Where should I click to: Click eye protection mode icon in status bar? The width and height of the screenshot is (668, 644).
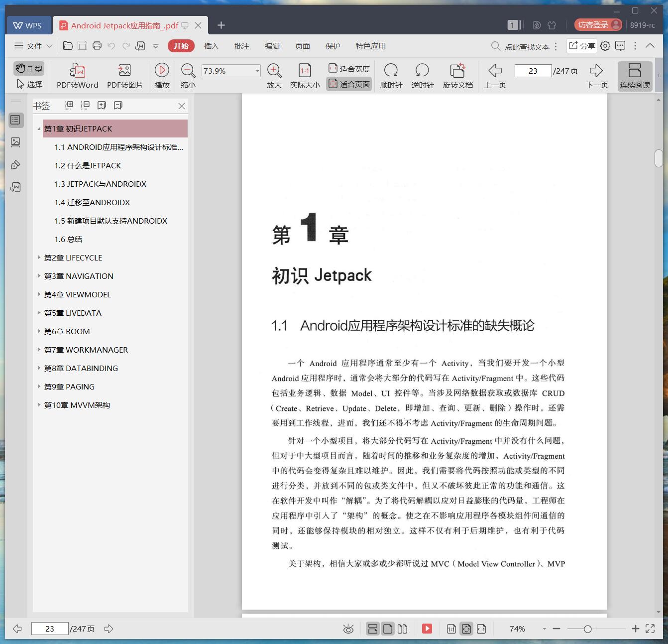tap(348, 629)
